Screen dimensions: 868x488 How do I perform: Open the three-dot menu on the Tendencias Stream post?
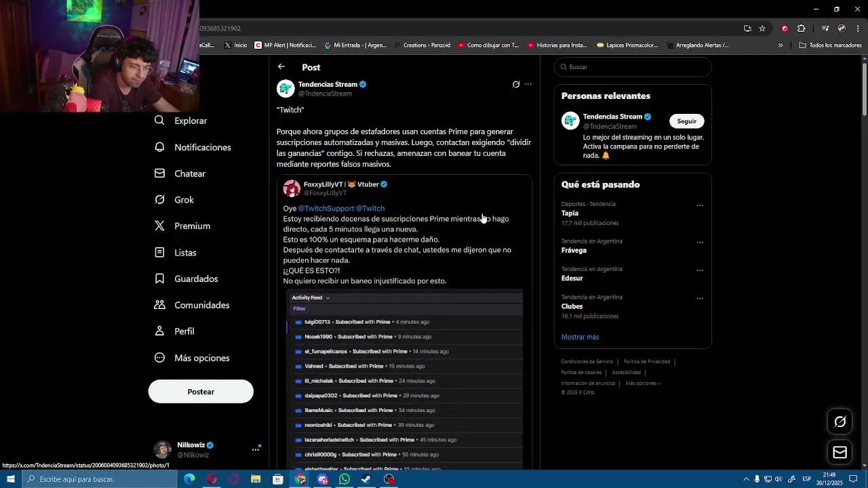point(528,85)
